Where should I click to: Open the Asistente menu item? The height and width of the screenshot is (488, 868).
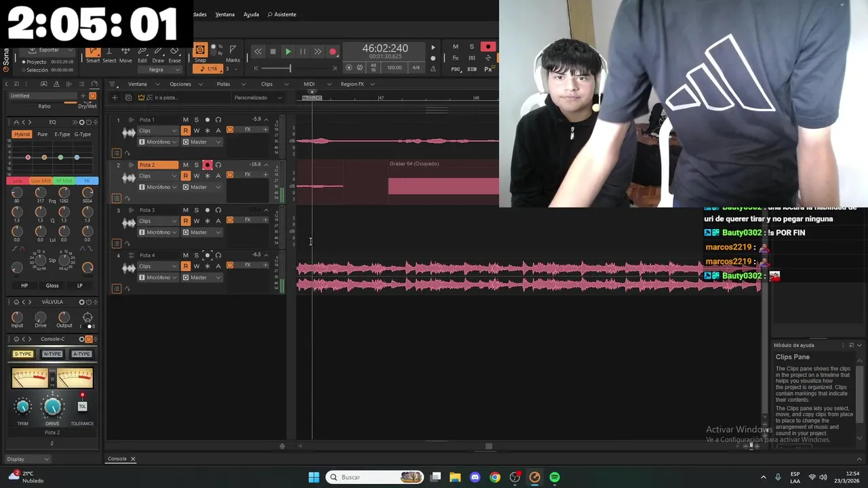pos(282,14)
